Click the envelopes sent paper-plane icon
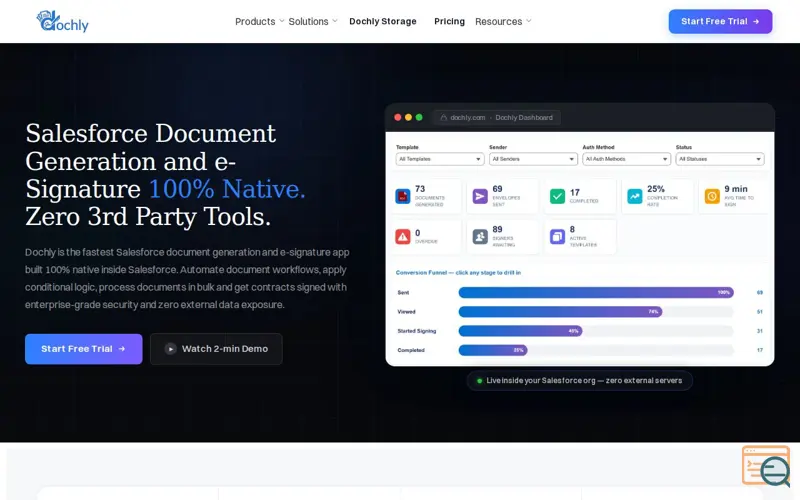 point(480,196)
